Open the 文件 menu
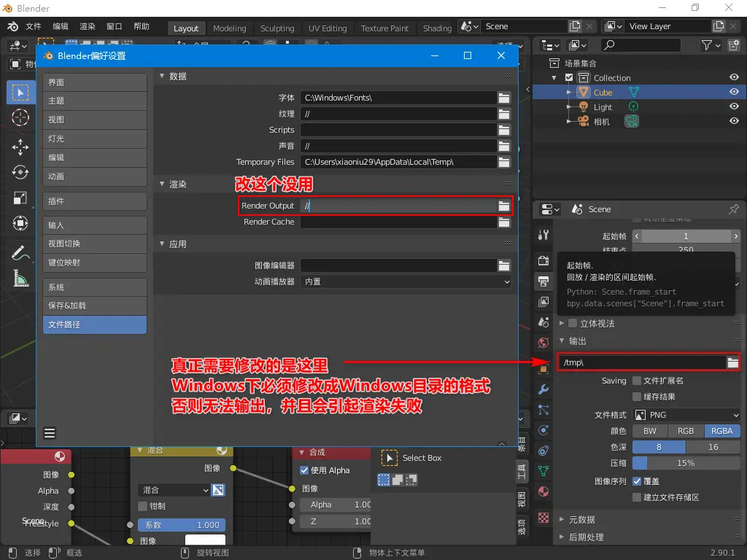The width and height of the screenshot is (747, 560). click(x=34, y=27)
